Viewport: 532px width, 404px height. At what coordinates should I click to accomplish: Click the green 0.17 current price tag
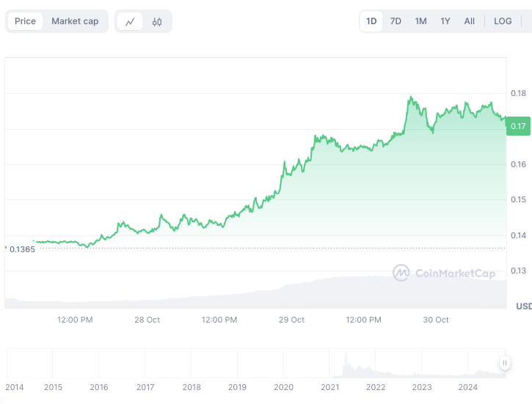tap(519, 126)
